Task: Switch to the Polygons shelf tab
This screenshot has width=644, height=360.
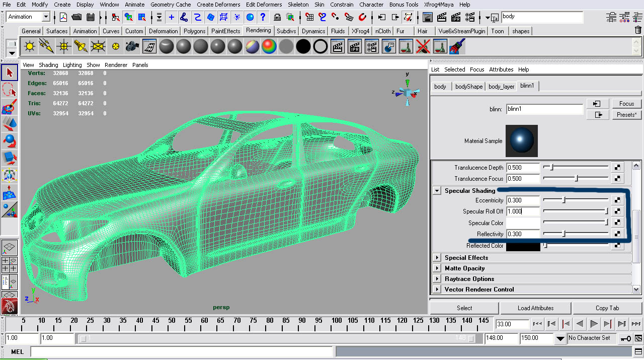Action: point(194,31)
